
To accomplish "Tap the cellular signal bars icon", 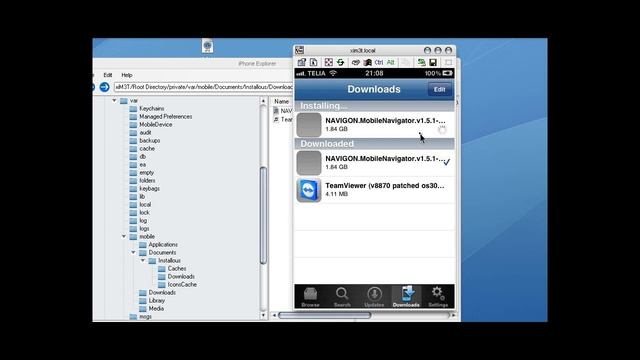I will (301, 73).
